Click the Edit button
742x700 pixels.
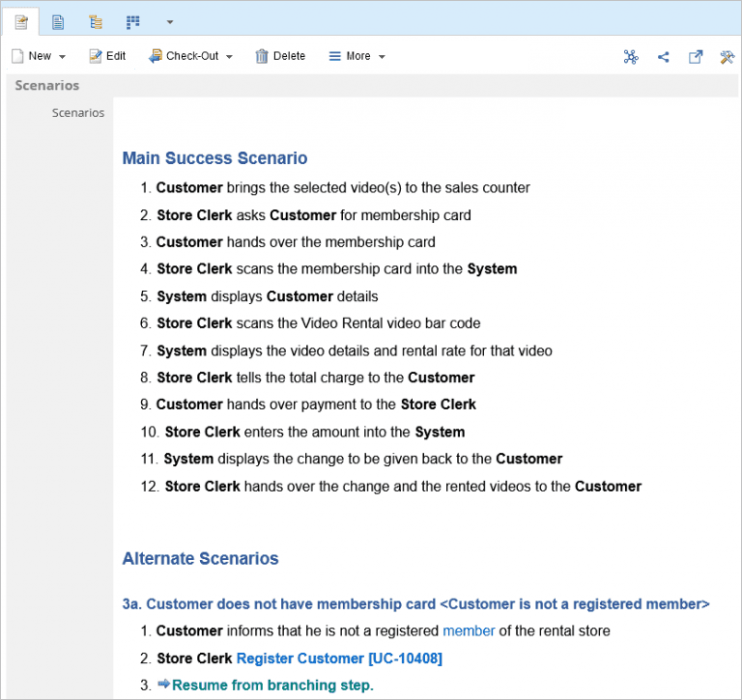click(x=107, y=56)
